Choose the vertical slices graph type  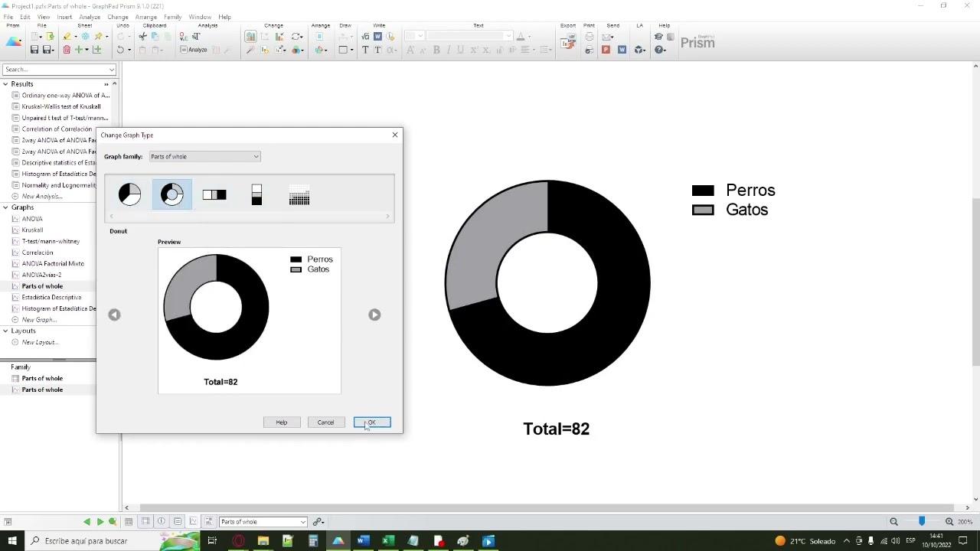[256, 195]
